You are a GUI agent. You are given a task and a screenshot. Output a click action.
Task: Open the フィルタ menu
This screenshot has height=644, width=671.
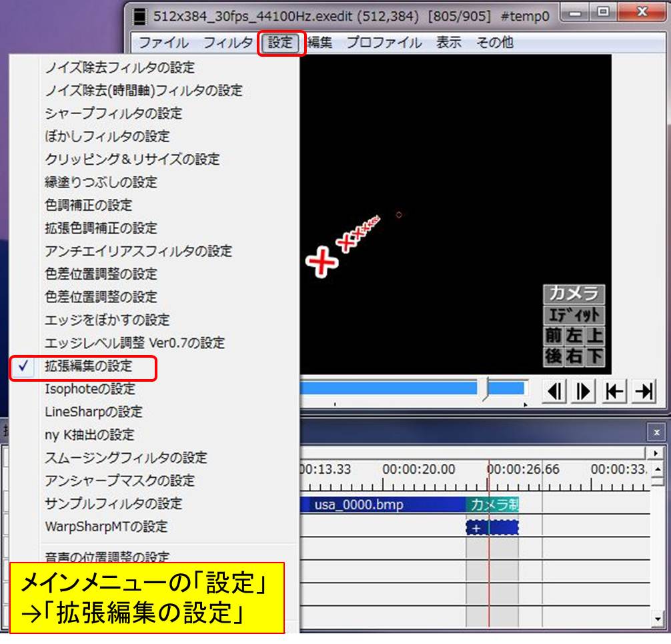pos(227,43)
